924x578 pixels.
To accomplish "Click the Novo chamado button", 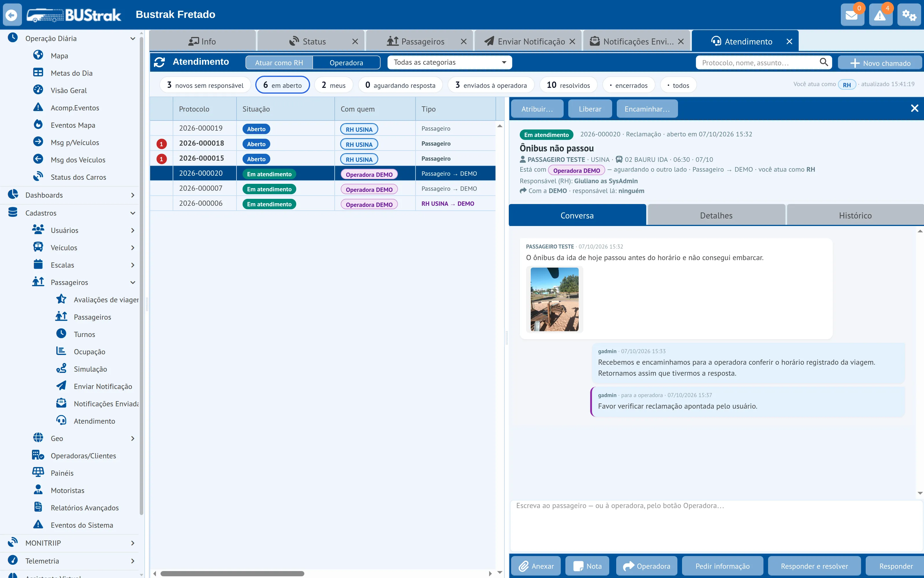I will 880,63.
